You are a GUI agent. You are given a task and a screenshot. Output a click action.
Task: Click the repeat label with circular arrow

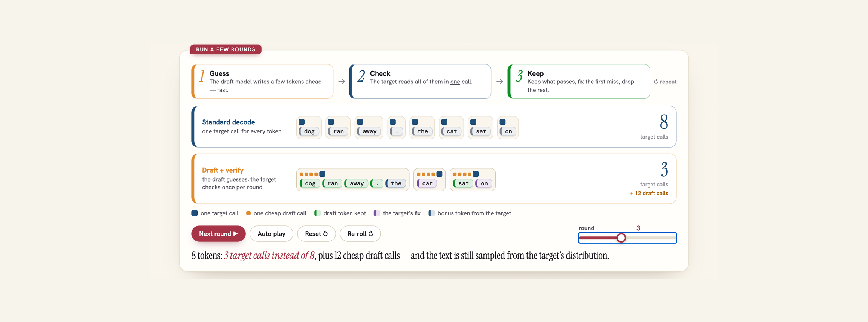[x=665, y=82]
